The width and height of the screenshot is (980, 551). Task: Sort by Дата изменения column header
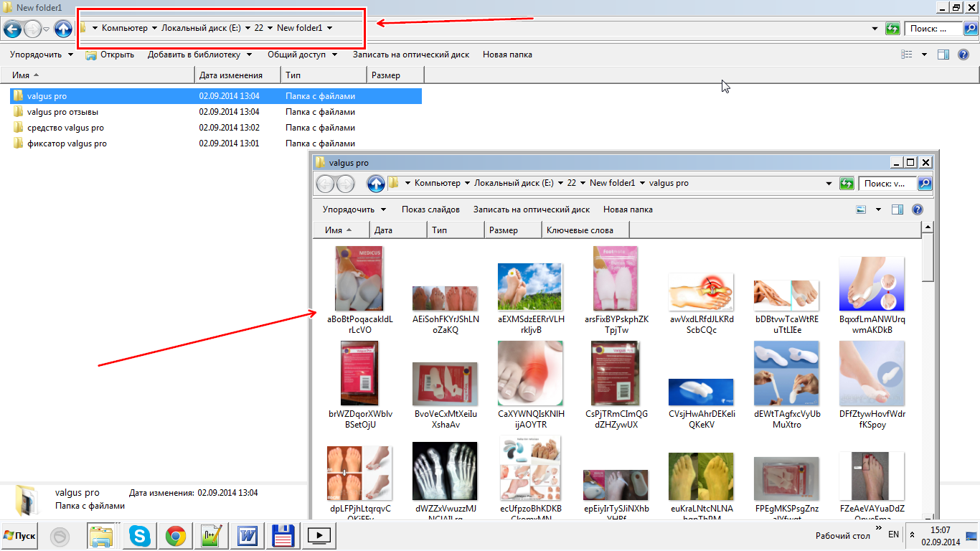(237, 75)
